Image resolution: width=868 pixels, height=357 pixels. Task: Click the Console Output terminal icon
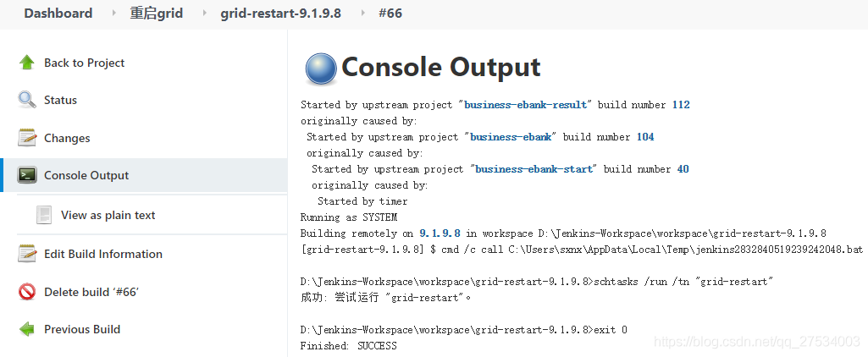click(26, 175)
